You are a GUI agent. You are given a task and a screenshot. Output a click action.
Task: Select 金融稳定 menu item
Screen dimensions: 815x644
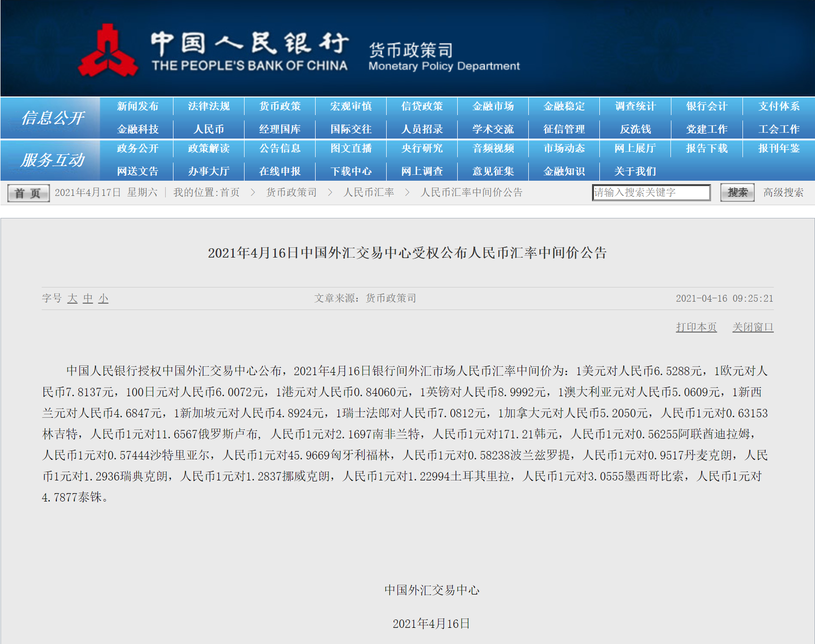(x=564, y=106)
